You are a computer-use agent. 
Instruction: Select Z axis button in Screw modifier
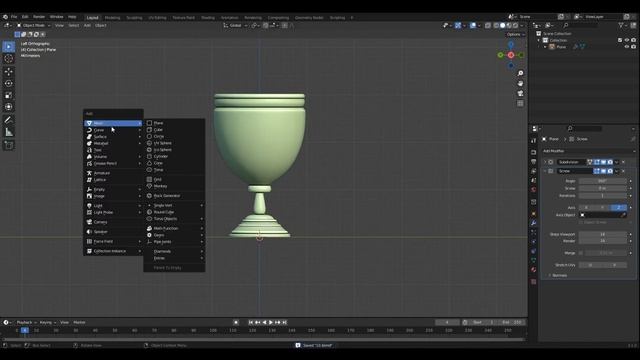(x=618, y=208)
